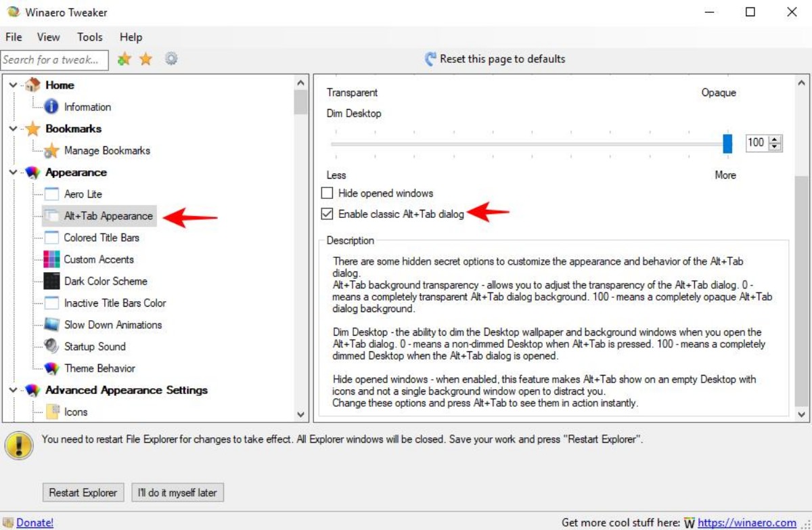The height and width of the screenshot is (530, 812).
Task: Select Slow Down Animations tree item
Action: (113, 325)
